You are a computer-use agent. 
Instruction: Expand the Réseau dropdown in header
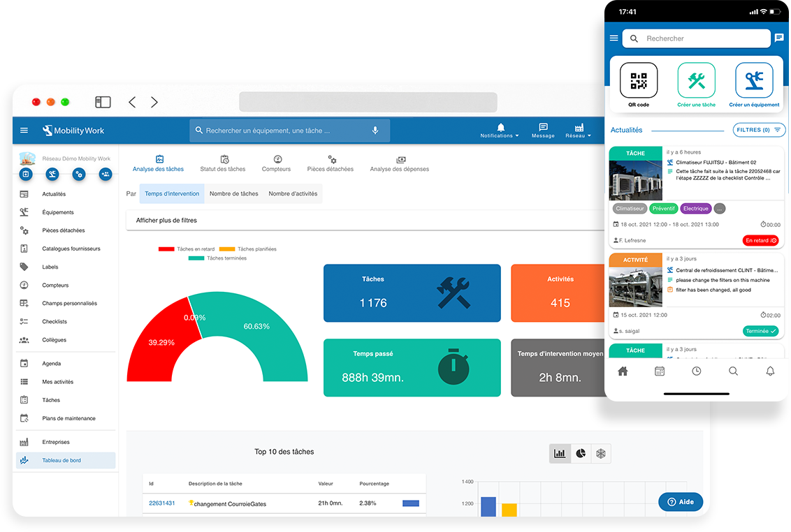point(578,131)
